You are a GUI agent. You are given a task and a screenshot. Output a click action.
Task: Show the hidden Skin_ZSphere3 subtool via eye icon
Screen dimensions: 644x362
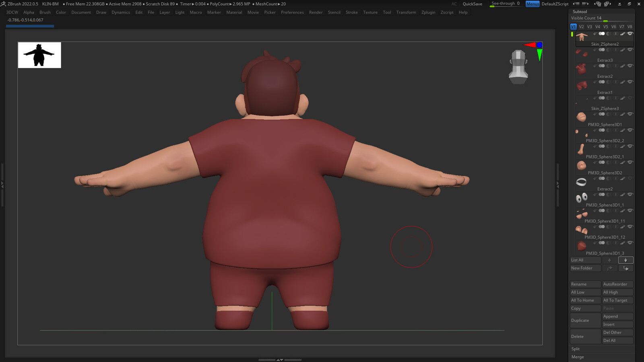[630, 98]
